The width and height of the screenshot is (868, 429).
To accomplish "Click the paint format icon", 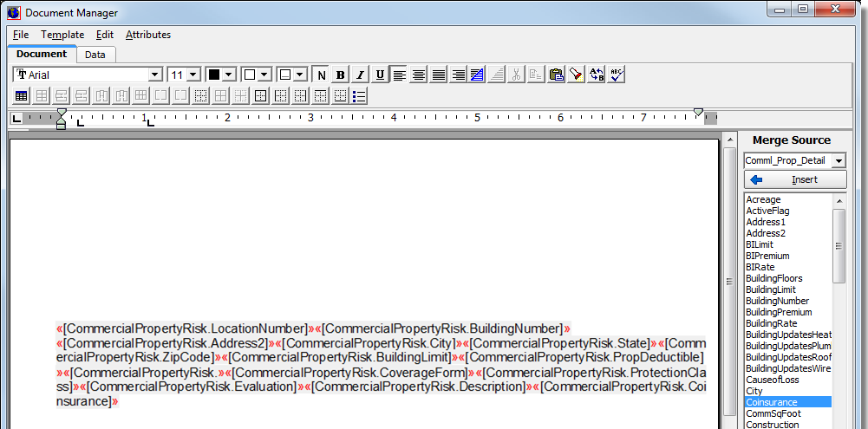I will 576,75.
